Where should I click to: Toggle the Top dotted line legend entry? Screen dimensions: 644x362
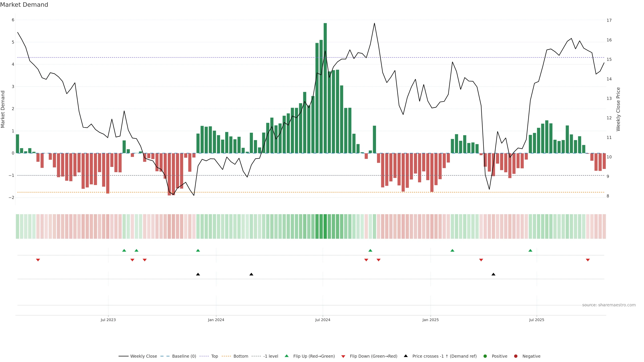pyautogui.click(x=214, y=356)
